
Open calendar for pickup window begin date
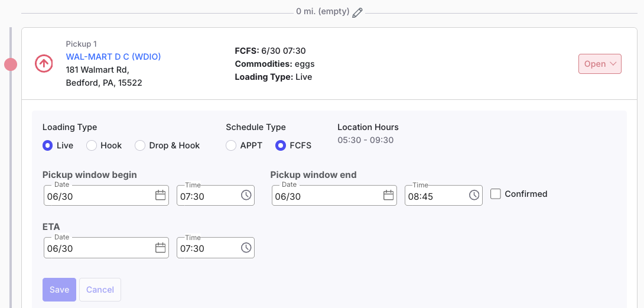pos(160,195)
